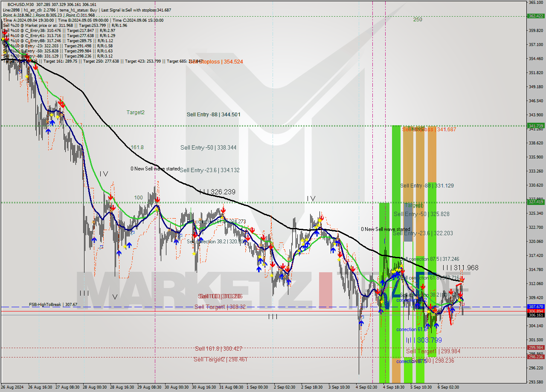The width and height of the screenshot is (546, 392).
Task: Click the 'Sell 161.8 | 300.427' label
Action: 218,349
